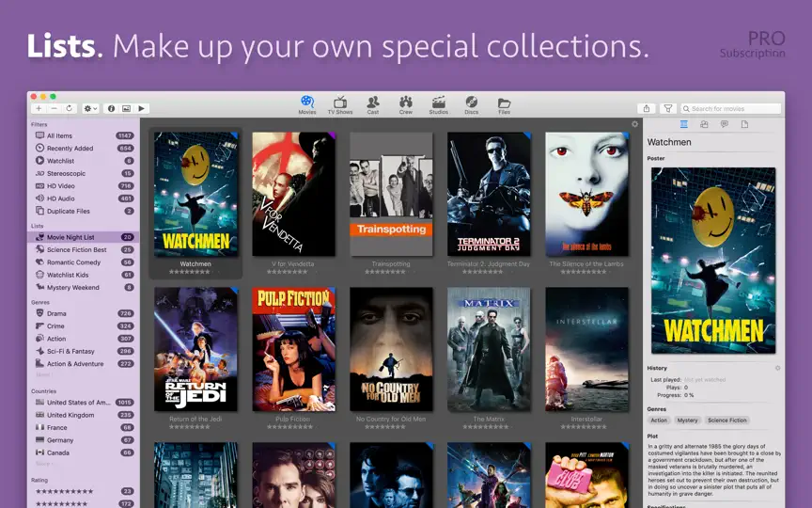The width and height of the screenshot is (812, 508).
Task: Open the grid options gear at the top right
Action: tap(635, 124)
